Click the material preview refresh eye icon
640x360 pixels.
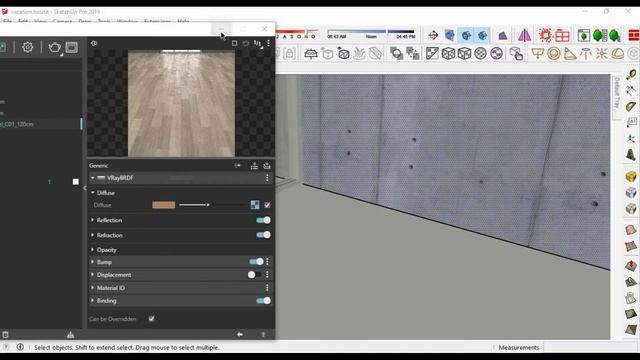click(94, 43)
